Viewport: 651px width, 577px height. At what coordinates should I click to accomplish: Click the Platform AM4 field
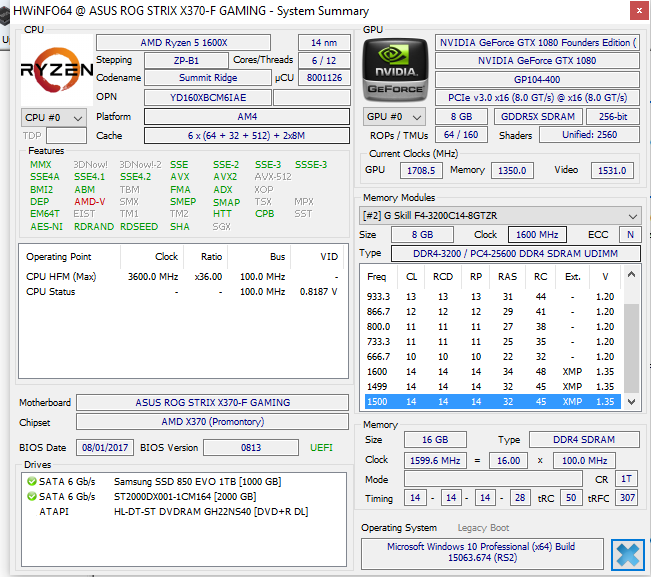click(x=247, y=117)
